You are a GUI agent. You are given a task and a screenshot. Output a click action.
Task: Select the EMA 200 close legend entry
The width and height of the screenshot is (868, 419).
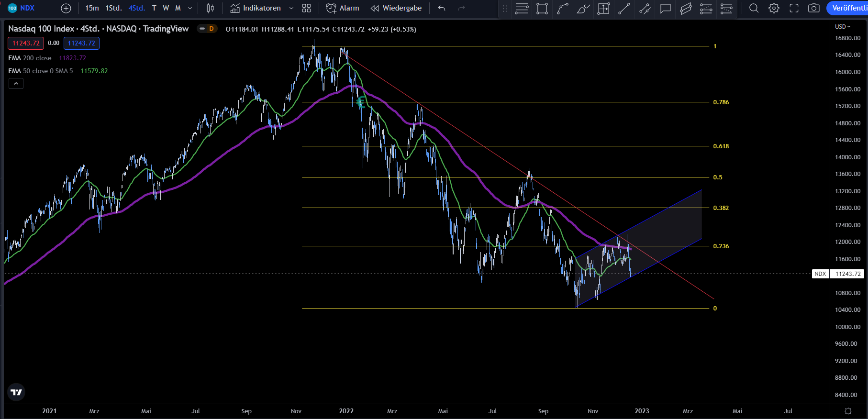(30, 58)
